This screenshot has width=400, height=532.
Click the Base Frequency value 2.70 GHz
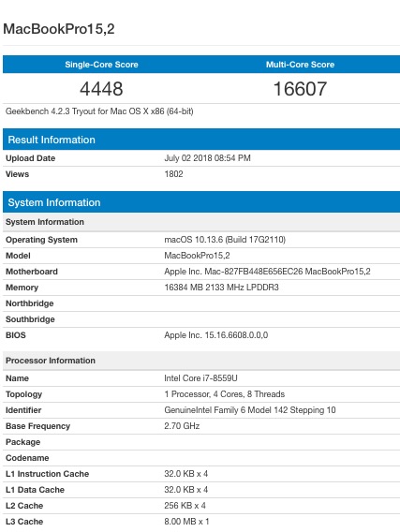182,426
